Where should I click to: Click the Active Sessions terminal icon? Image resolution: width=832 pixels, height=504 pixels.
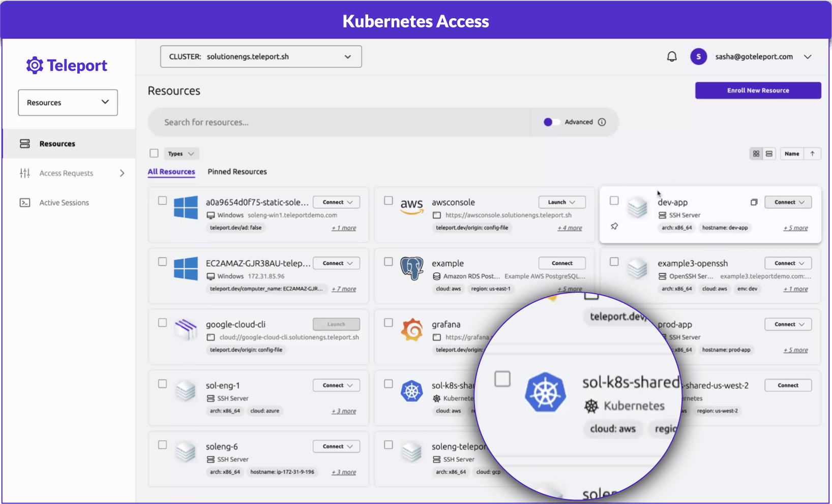(x=25, y=203)
